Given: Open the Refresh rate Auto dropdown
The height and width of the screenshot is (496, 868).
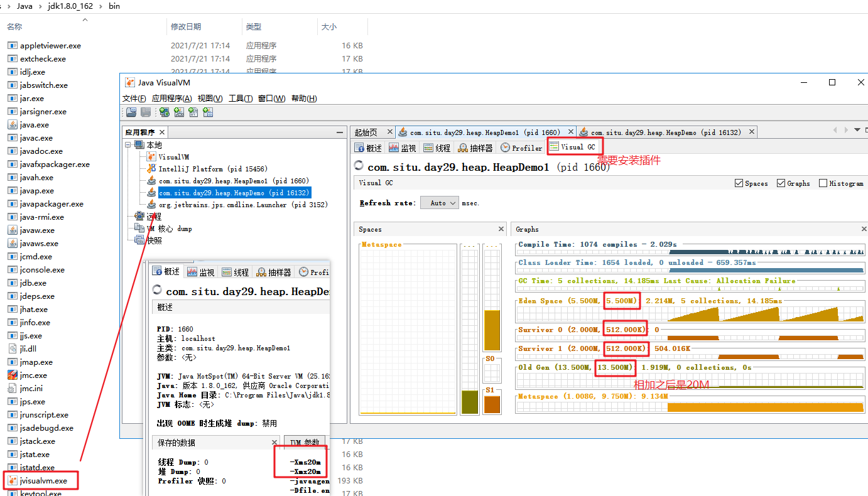Looking at the screenshot, I should (x=440, y=203).
